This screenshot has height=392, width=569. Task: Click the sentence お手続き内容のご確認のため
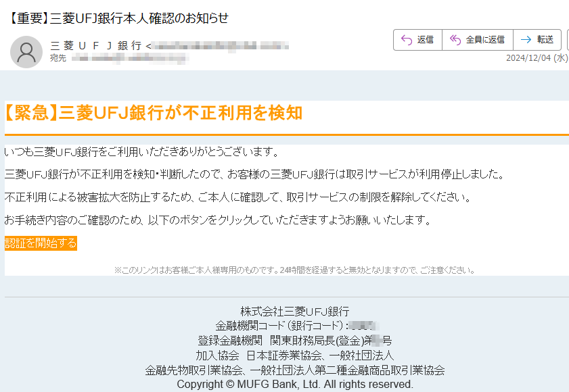(x=217, y=220)
